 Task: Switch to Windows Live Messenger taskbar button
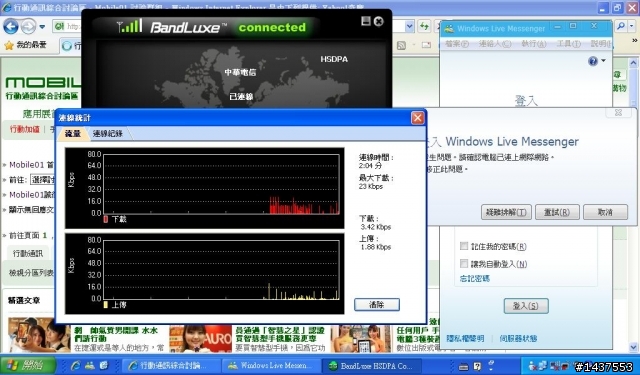click(271, 365)
